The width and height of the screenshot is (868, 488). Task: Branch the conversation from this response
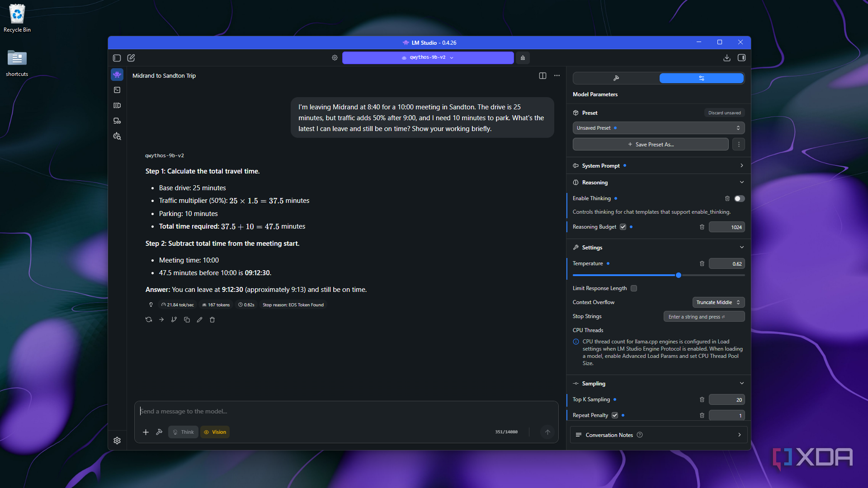point(174,319)
